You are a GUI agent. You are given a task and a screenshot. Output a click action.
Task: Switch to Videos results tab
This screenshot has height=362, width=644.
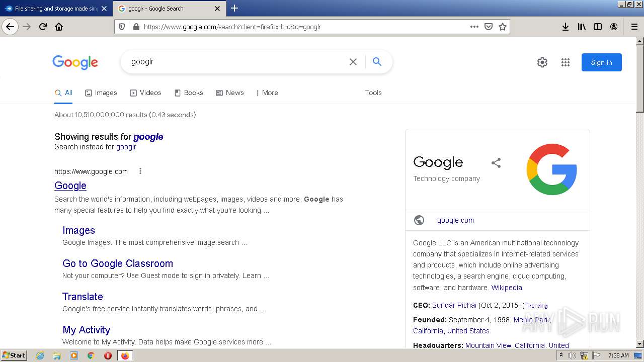pos(146,93)
